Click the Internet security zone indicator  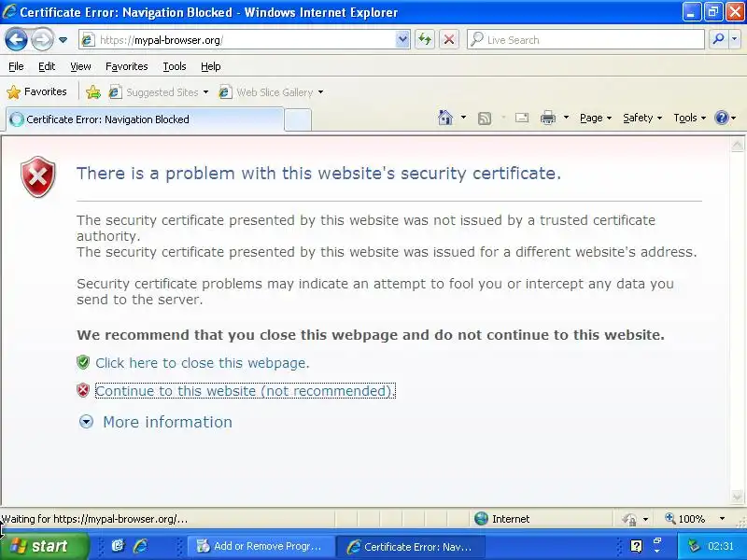coord(502,519)
